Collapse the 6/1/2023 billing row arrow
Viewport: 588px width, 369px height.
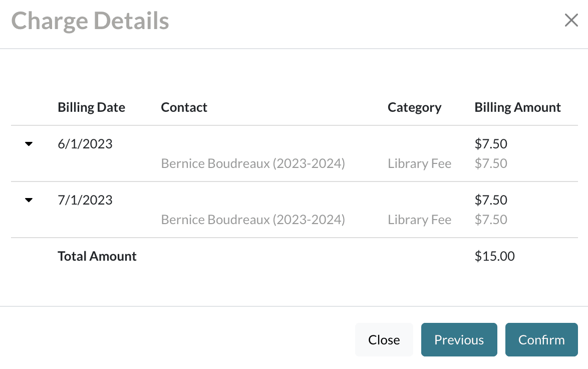pyautogui.click(x=29, y=144)
